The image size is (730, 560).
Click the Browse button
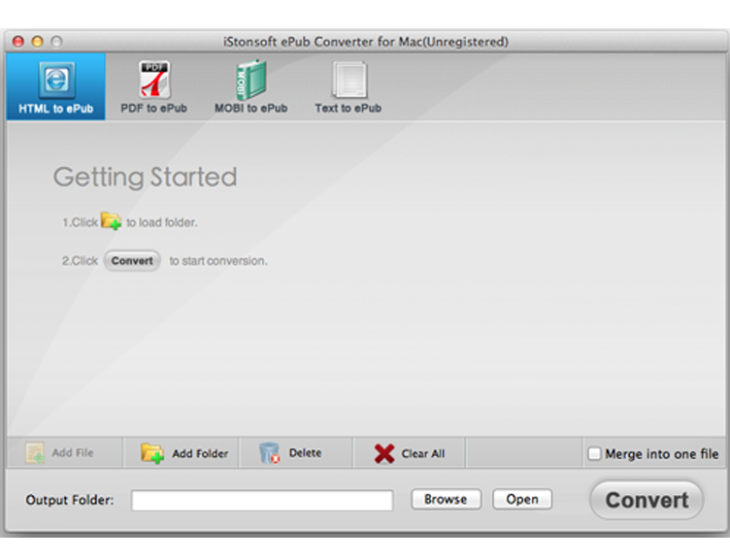click(x=446, y=500)
